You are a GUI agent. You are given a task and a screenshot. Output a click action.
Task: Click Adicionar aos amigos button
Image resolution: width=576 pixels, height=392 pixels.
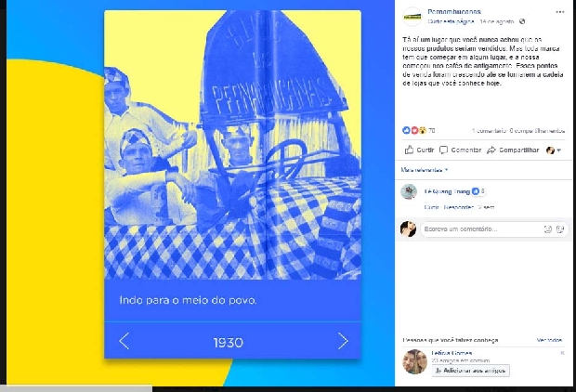click(x=471, y=371)
